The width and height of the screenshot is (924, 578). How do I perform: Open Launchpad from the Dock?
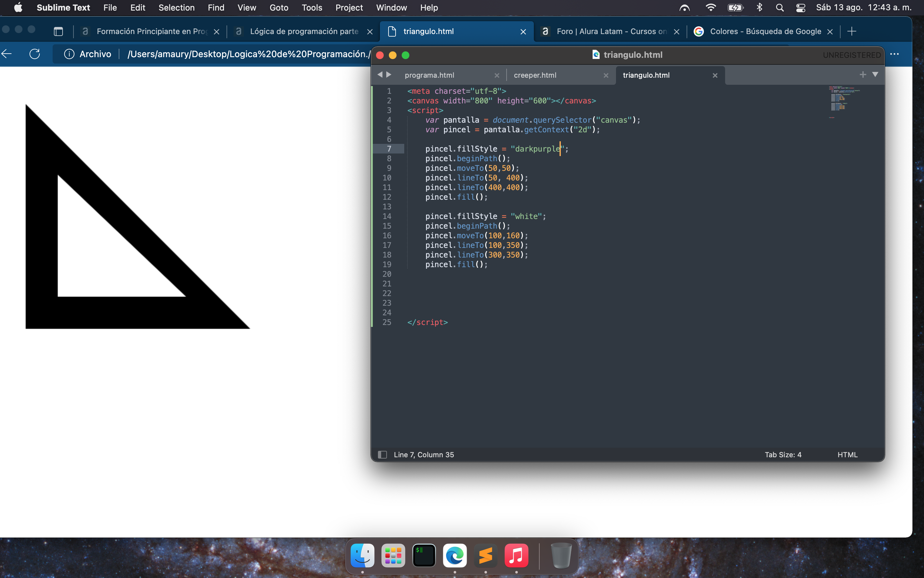click(393, 555)
